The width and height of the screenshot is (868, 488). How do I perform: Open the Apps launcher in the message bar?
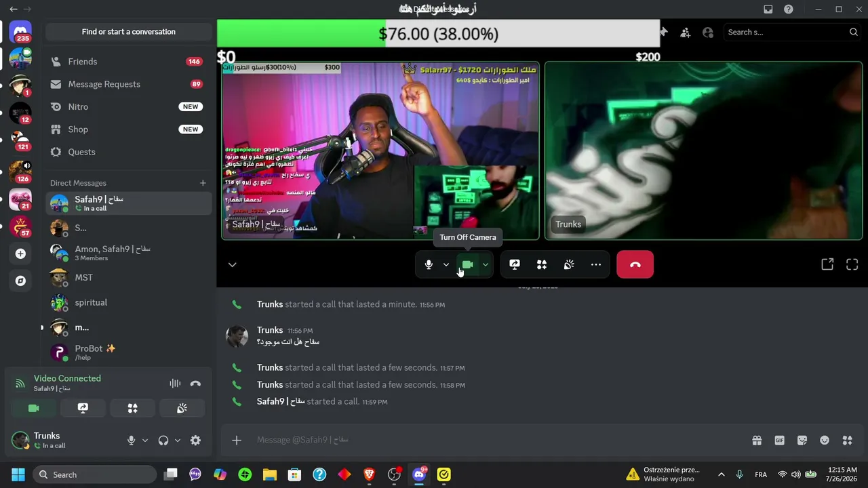click(x=847, y=441)
